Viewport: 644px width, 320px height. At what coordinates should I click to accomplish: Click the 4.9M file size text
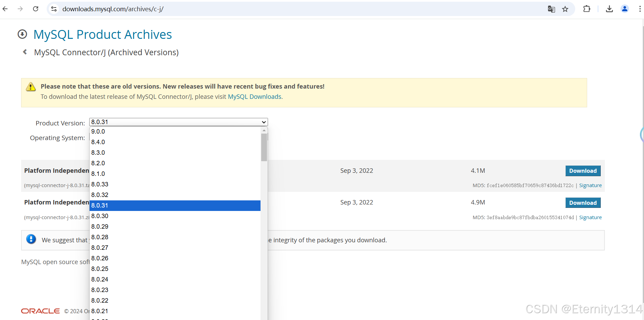pos(478,202)
